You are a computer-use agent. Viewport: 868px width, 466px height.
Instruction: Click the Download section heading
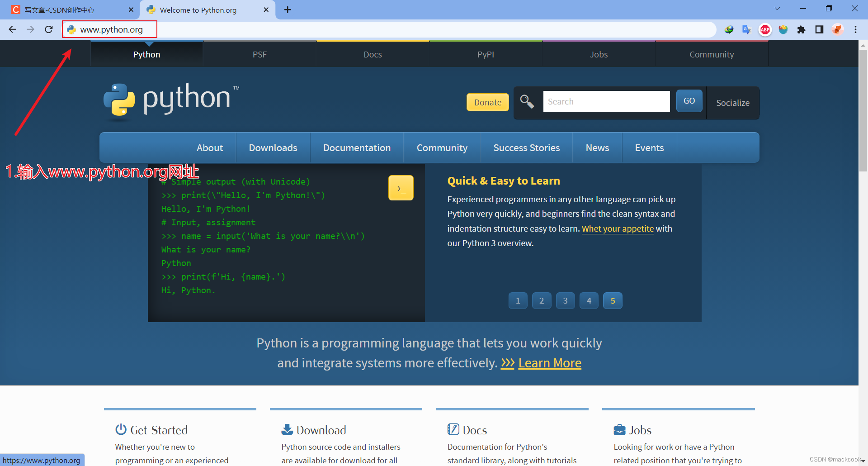pos(321,430)
